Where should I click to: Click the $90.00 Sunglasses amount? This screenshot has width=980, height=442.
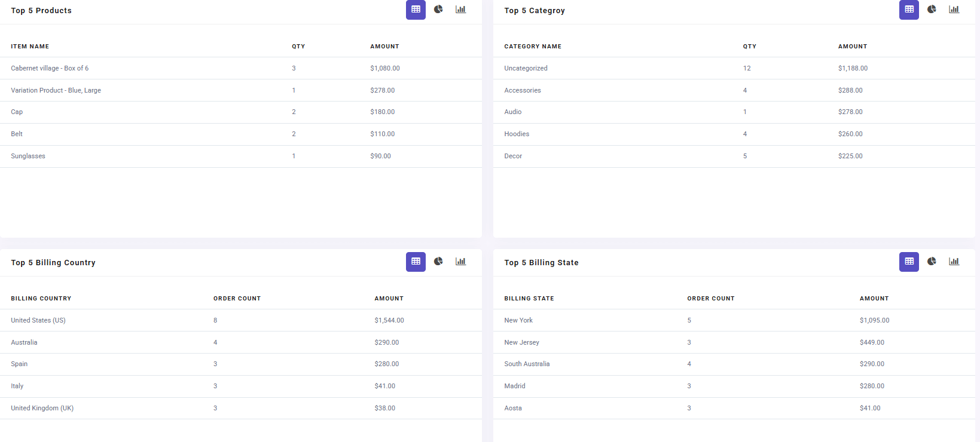click(380, 156)
